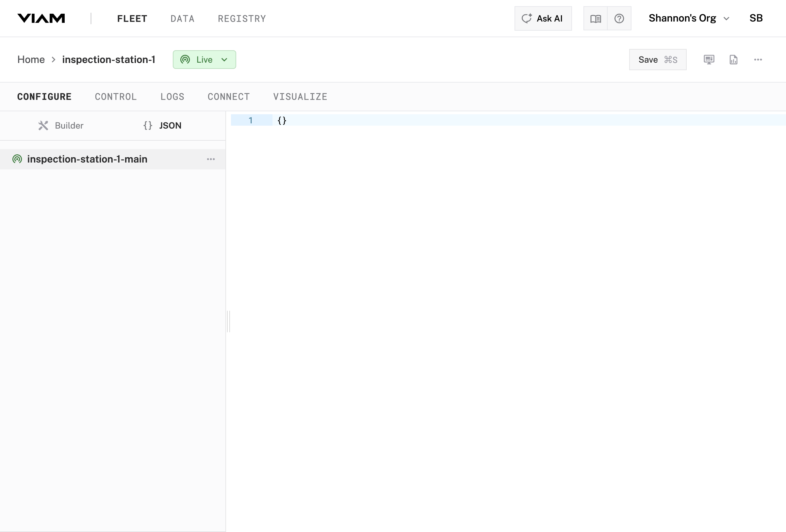The height and width of the screenshot is (532, 786).
Task: Click the VIAM logo
Action: tap(41, 18)
